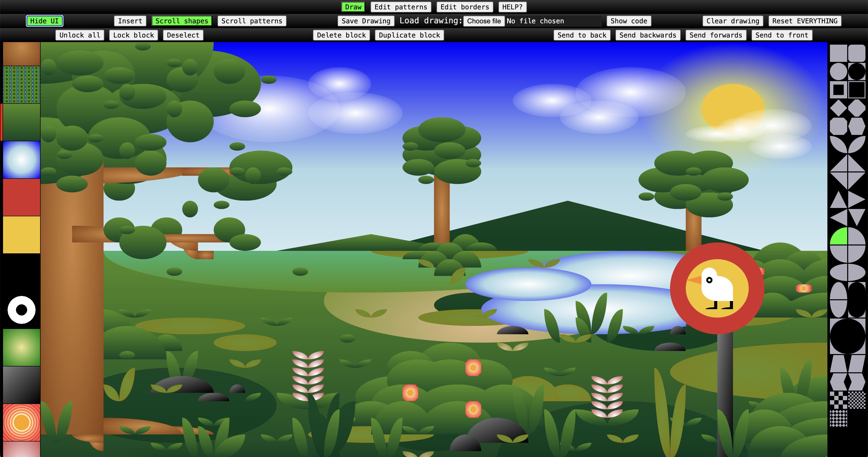Select the plain square shape
The height and width of the screenshot is (457, 868).
(x=838, y=53)
